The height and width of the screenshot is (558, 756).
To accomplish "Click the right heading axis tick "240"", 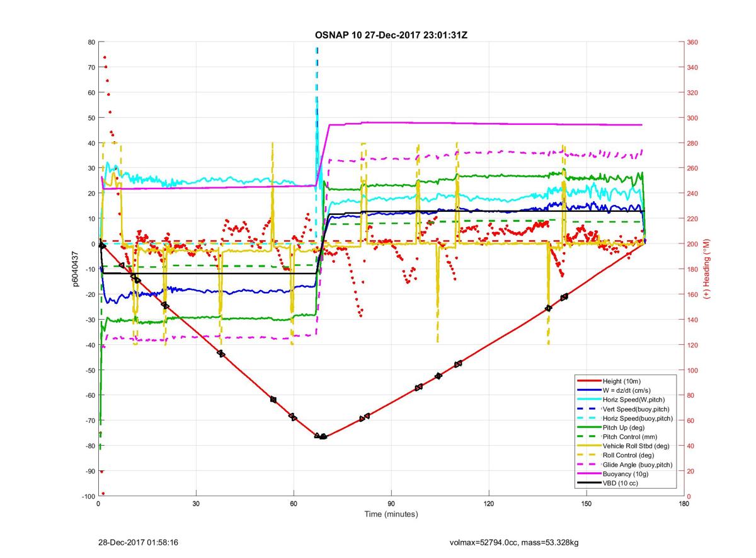I will click(x=694, y=194).
